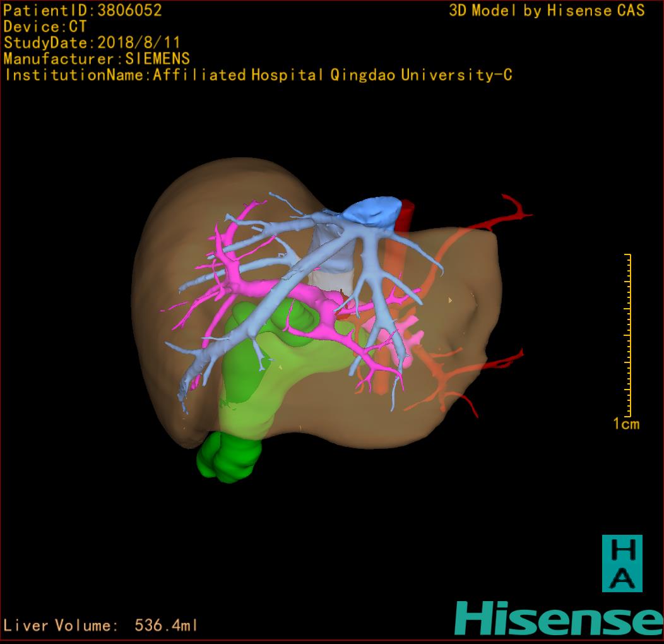Select the StudyDate:2018/8/11 text

(x=92, y=43)
